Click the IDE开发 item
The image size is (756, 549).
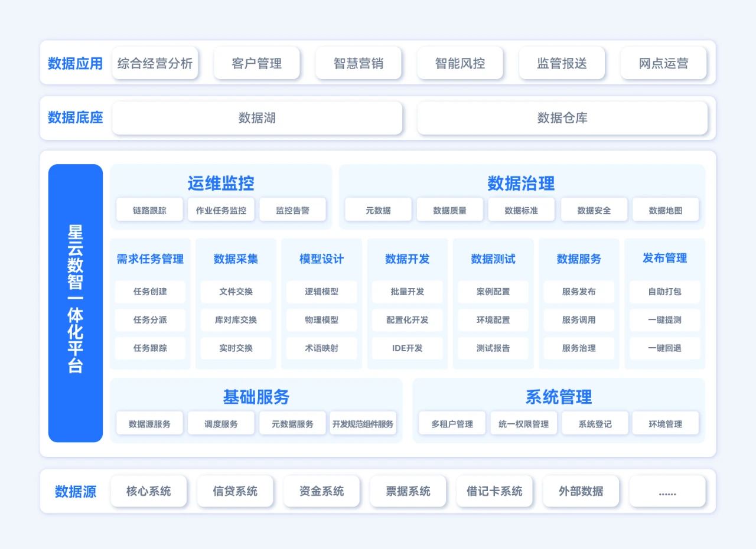click(x=408, y=348)
